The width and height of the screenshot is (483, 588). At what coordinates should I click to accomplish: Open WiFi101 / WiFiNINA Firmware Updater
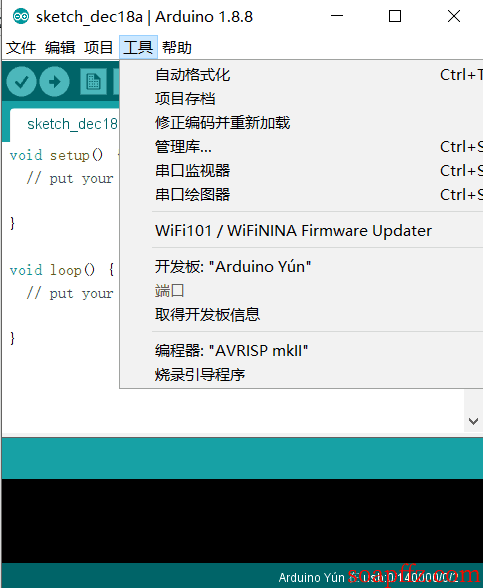click(301, 231)
